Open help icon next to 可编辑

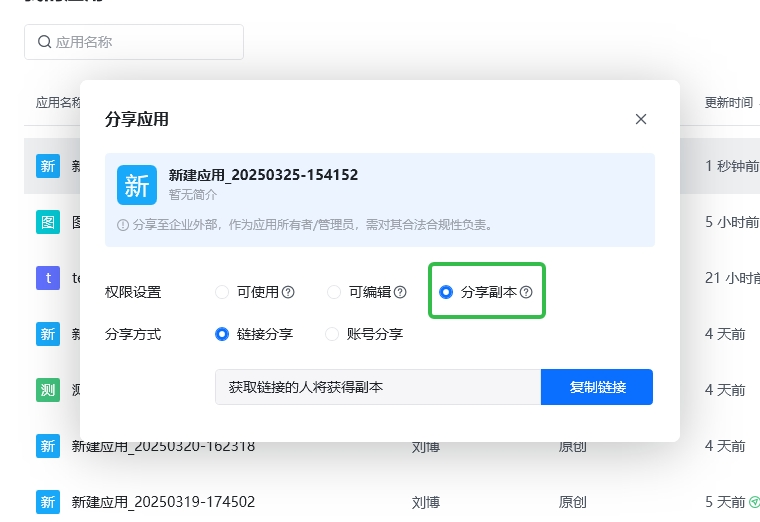400,292
